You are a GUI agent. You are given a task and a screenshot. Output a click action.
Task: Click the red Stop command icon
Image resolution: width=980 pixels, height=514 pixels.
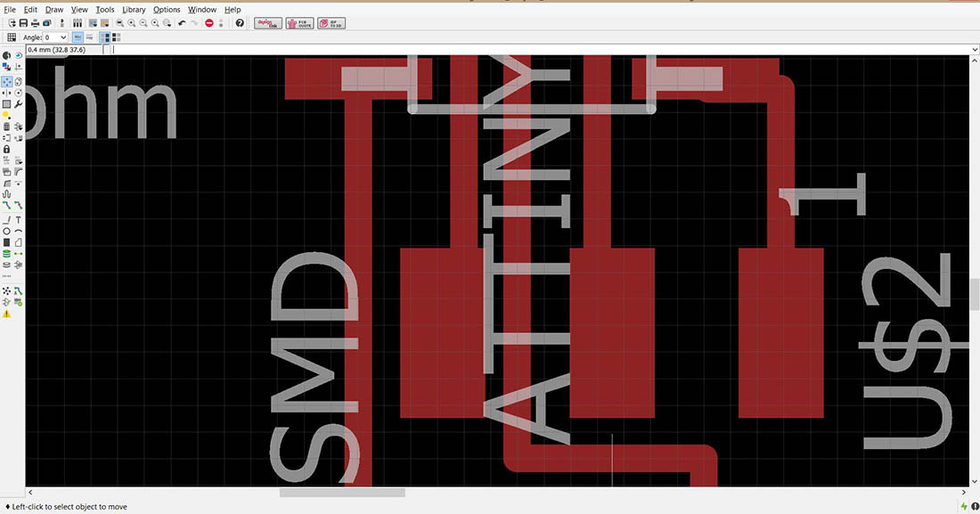tap(209, 23)
